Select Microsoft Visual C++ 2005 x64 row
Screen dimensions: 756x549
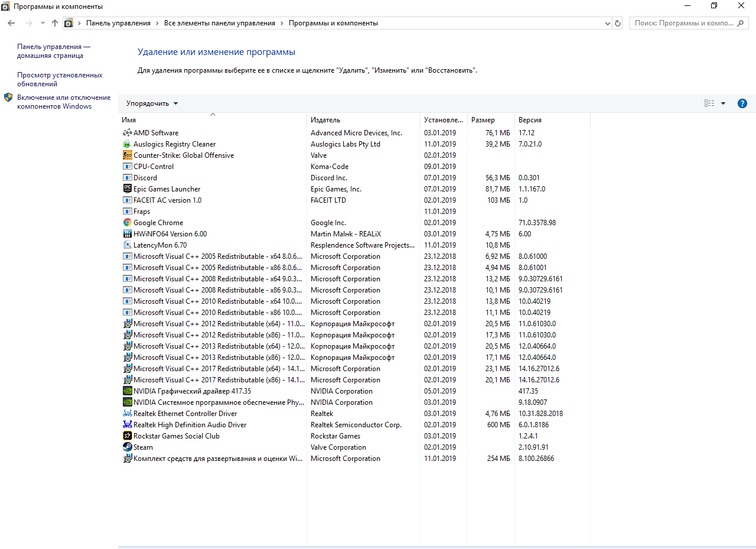(x=354, y=256)
